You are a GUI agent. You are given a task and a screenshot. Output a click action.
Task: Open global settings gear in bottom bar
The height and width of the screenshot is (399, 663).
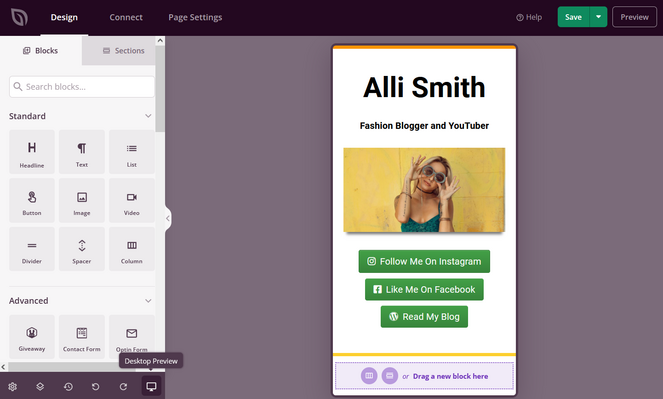pos(13,386)
